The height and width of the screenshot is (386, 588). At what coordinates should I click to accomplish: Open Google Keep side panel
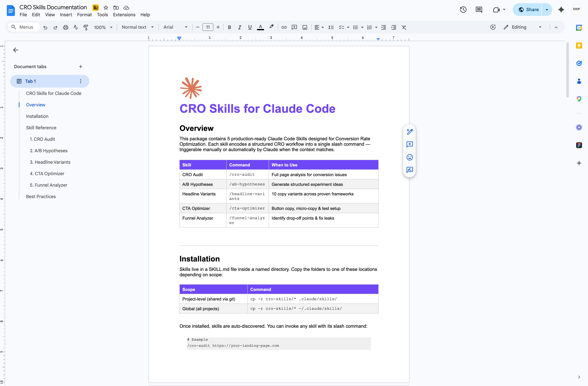click(579, 46)
